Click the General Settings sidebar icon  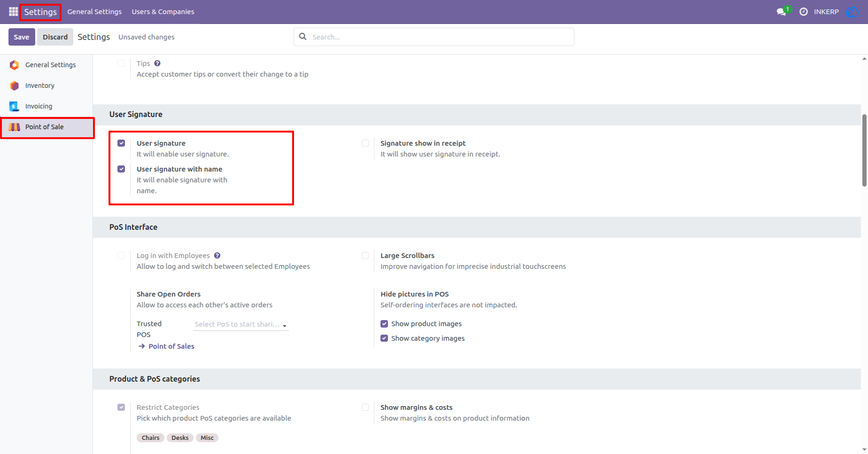[x=15, y=65]
